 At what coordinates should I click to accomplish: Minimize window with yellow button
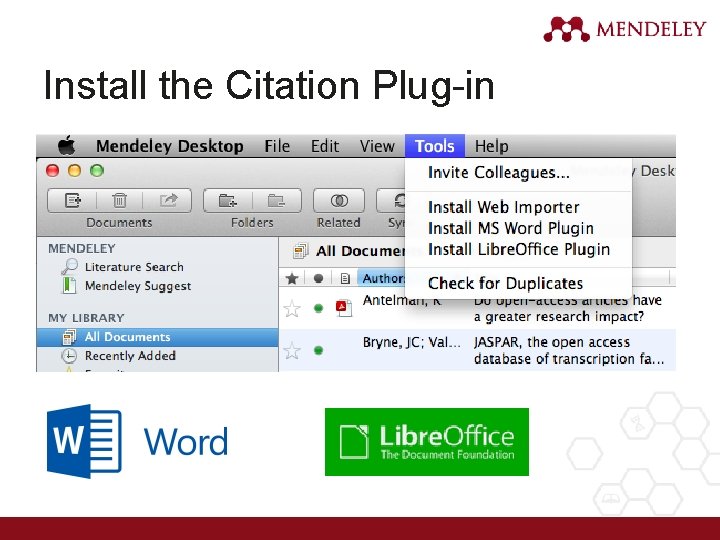tap(74, 170)
